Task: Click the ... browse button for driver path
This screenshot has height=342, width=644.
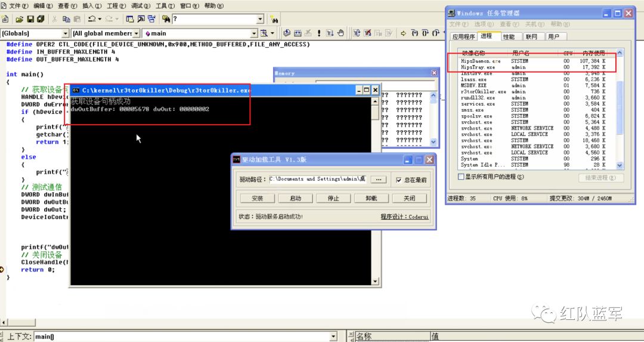Action: click(x=378, y=180)
